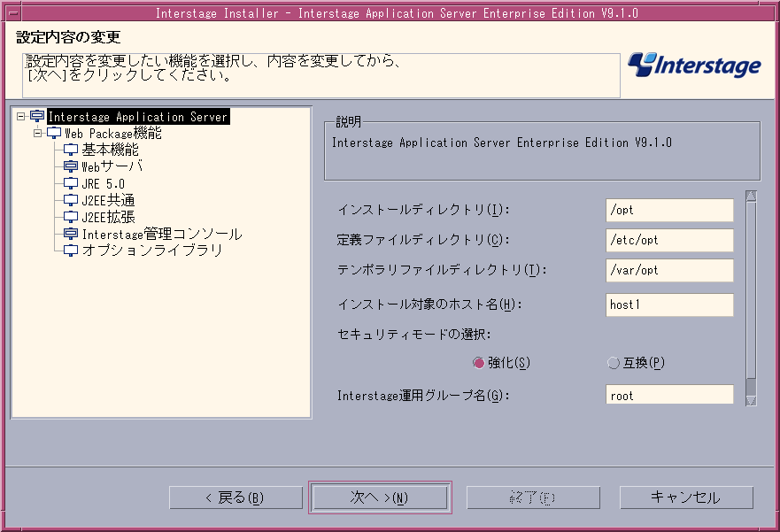Click the JRE 5.0 feature icon
Screen dimensions: 780x532
[x=71, y=183]
